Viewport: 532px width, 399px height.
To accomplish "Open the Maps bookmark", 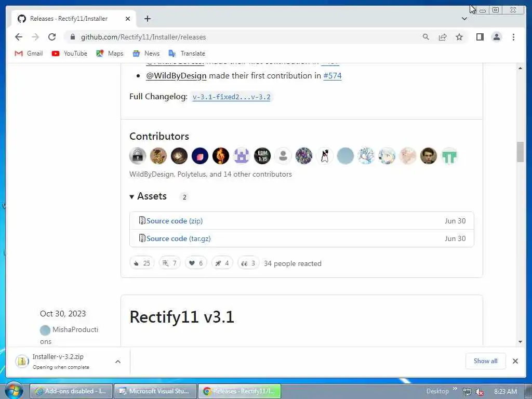I will tap(110, 54).
